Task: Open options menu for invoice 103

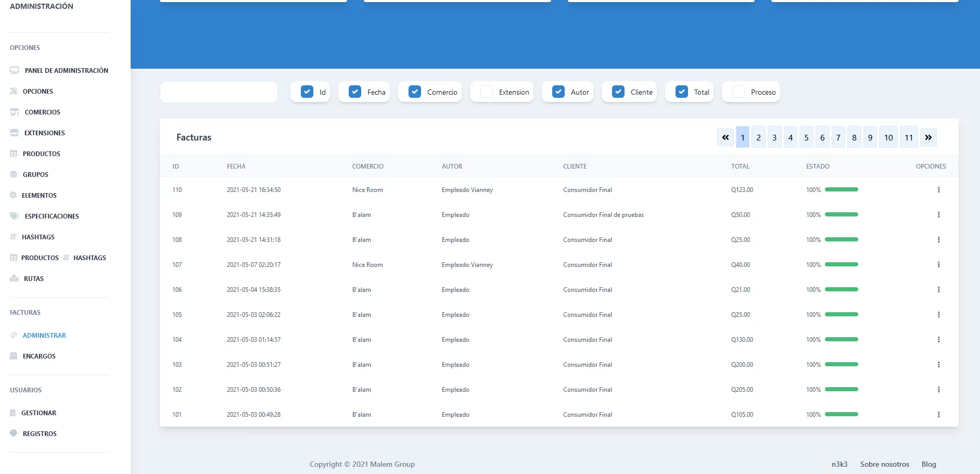Action: point(938,365)
